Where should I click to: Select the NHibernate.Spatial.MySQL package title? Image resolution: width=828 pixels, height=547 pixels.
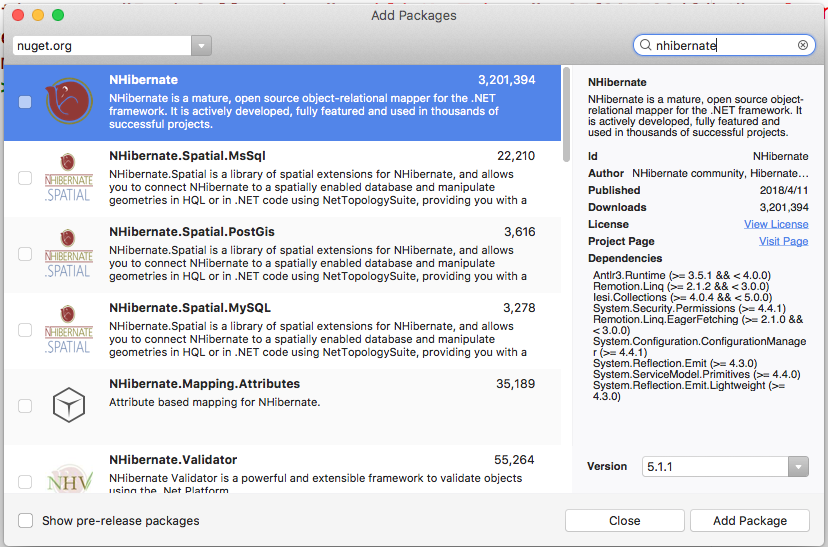coord(190,308)
